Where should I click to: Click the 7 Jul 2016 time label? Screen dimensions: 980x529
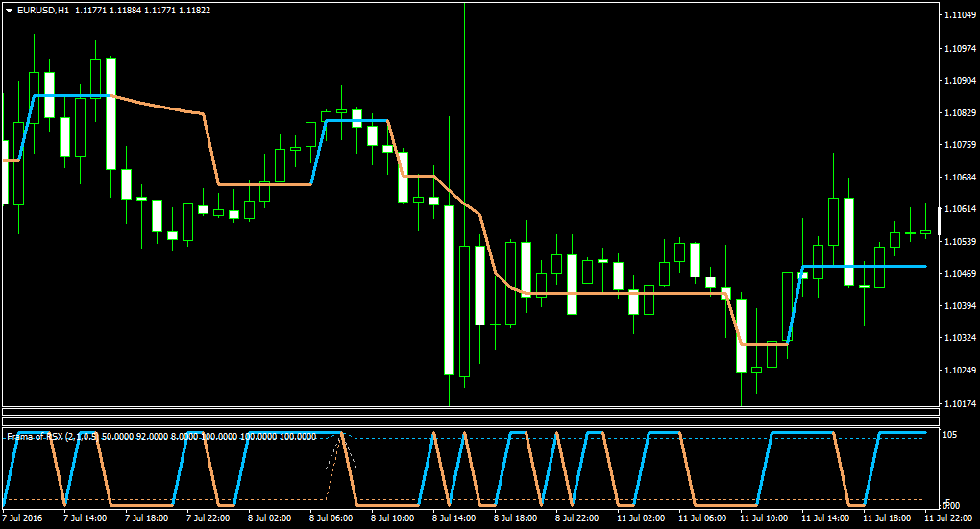22,518
